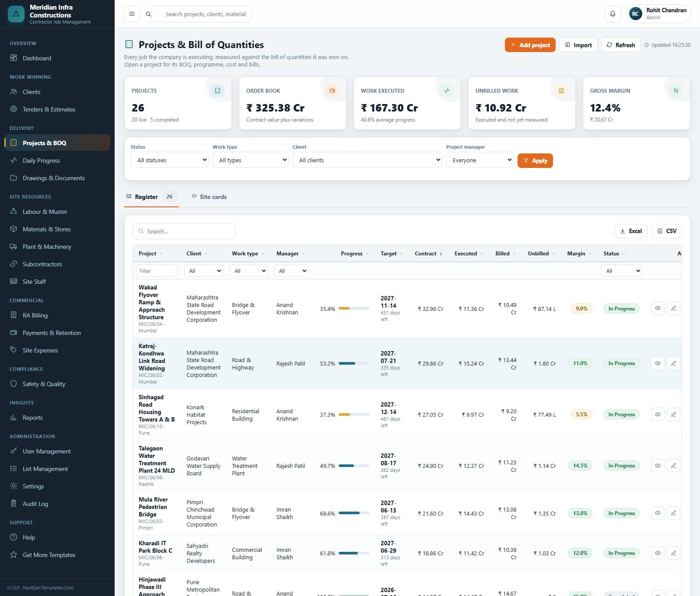
Task: Click the Projects card icon
Action: (217, 91)
